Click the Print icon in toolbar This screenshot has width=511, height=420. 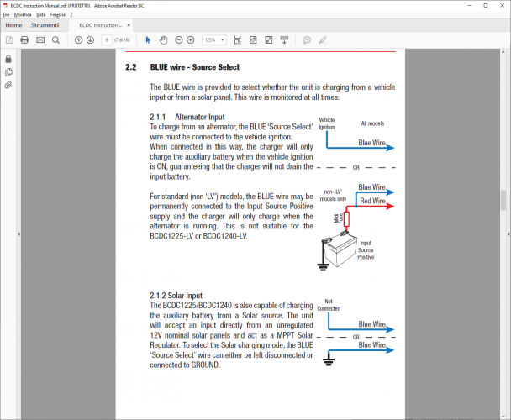(24, 39)
